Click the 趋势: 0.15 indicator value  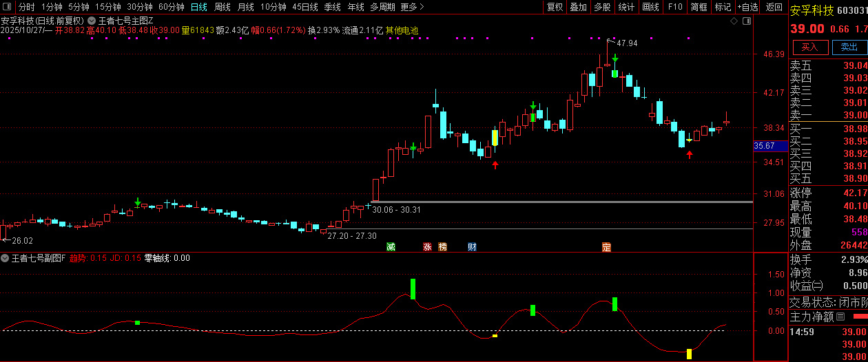pos(88,258)
